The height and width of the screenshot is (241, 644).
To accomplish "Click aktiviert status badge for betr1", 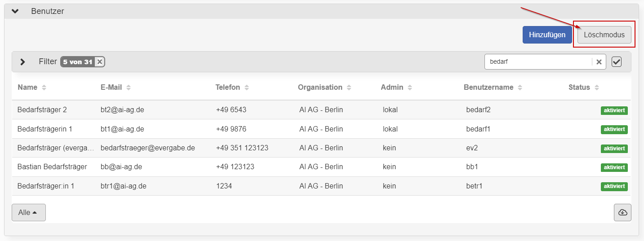I will pyautogui.click(x=614, y=186).
